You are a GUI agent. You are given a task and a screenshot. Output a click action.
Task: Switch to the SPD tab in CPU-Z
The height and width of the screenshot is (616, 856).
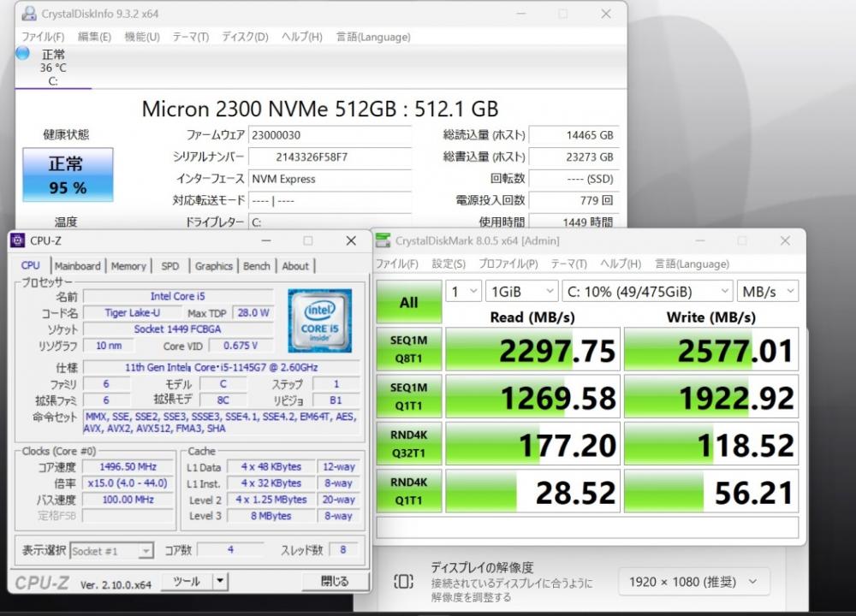coord(169,266)
